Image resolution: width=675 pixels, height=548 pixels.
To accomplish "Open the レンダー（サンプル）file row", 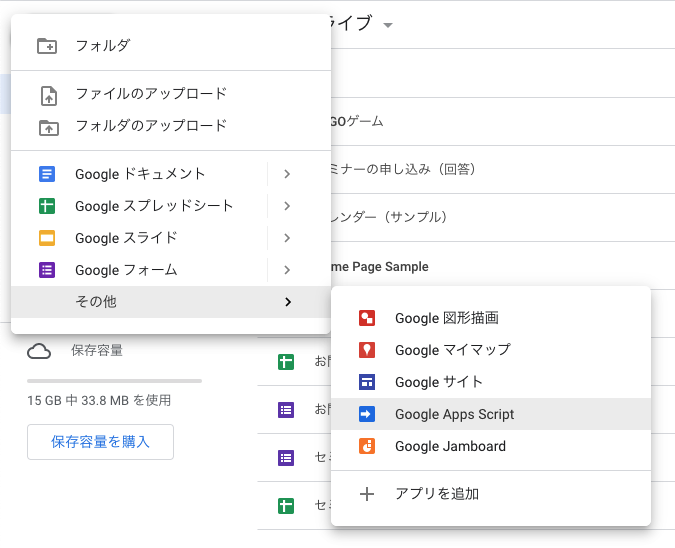I will coord(503,217).
